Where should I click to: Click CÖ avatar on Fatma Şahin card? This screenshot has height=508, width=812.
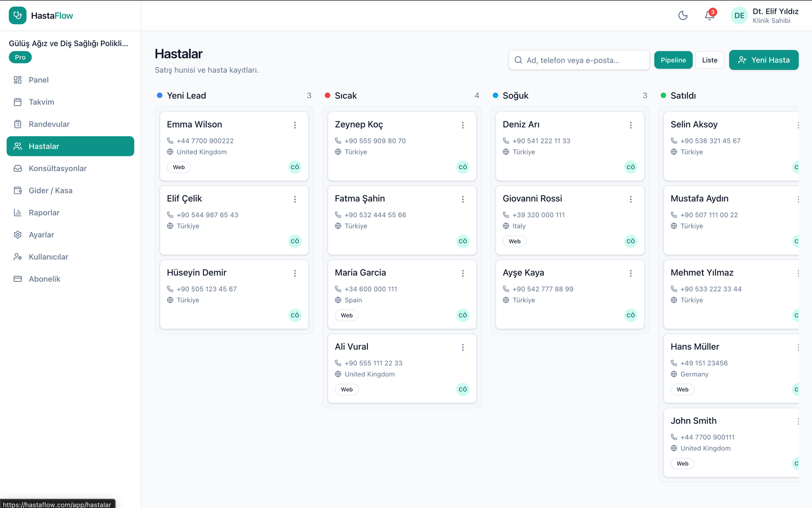[x=463, y=241]
